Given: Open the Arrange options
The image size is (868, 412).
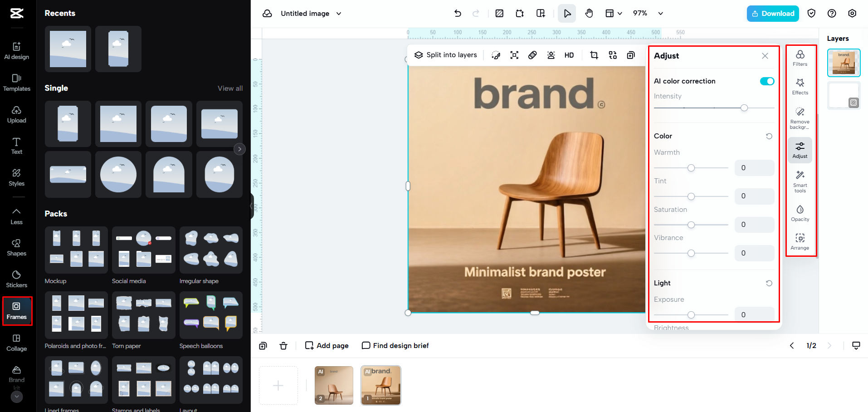Looking at the screenshot, I should click(x=800, y=242).
